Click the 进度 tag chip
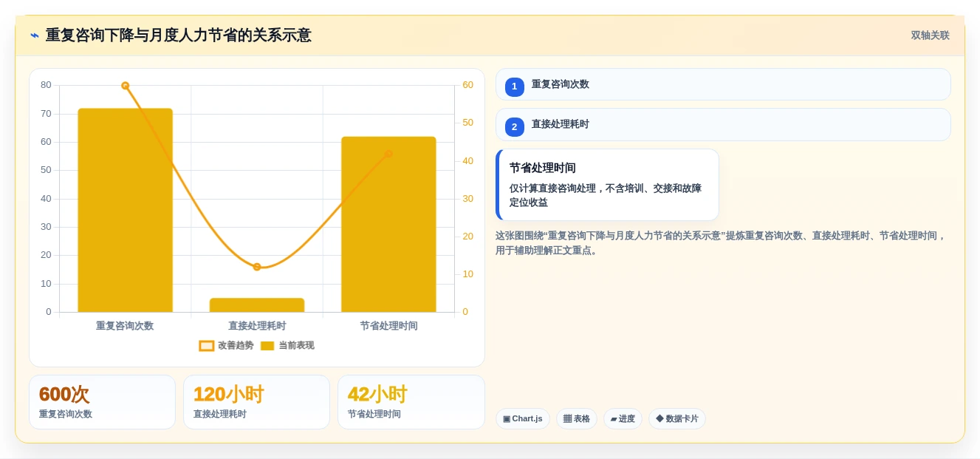This screenshot has height=459, width=980. (623, 419)
